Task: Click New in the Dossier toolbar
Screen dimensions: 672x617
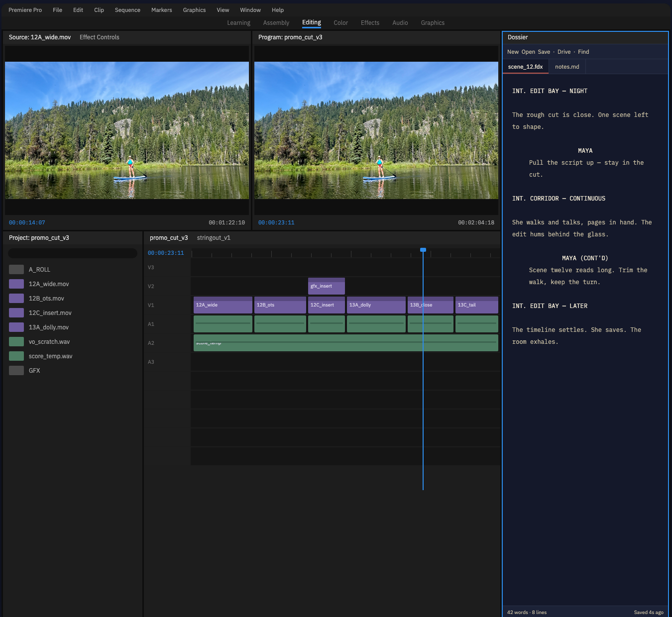Action: (513, 52)
